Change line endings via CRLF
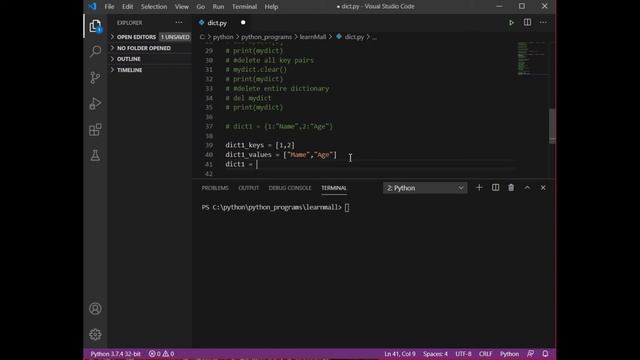This screenshot has width=640, height=360. 485,354
